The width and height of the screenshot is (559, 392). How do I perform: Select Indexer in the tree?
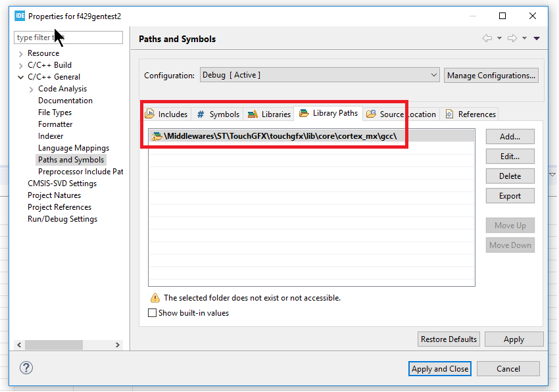pos(51,136)
